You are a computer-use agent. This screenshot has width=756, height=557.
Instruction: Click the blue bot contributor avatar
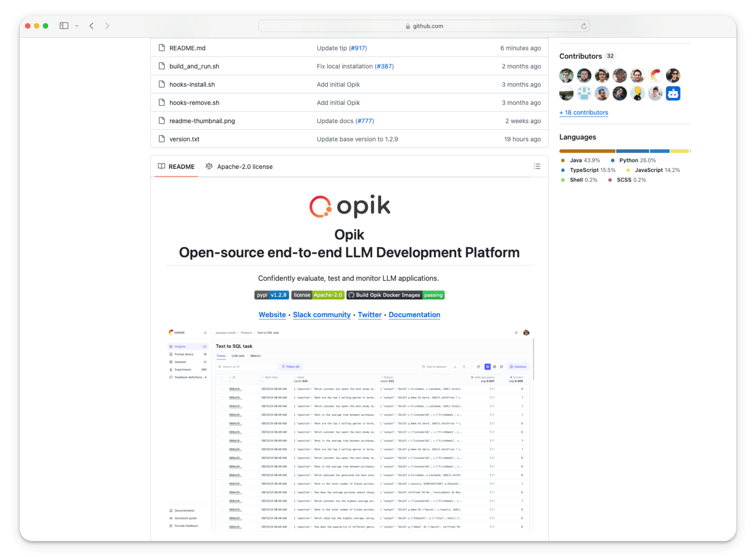[673, 93]
